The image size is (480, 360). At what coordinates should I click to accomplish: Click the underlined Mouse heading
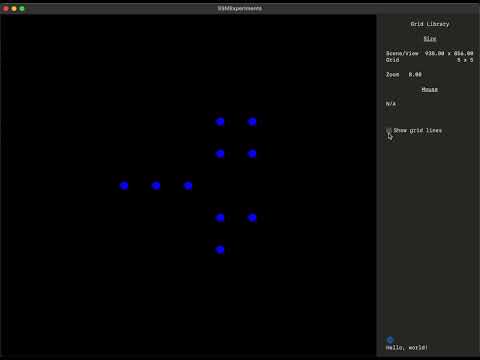coord(430,89)
